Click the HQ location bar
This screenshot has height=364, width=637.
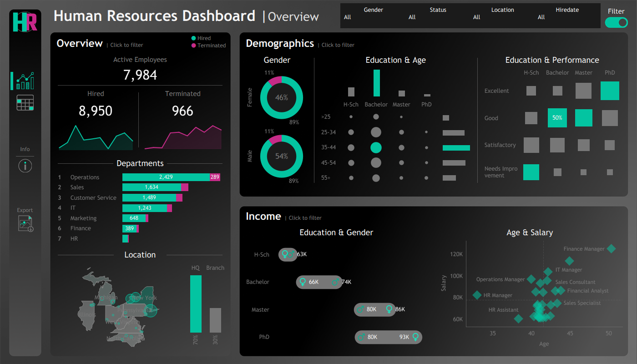click(196, 304)
